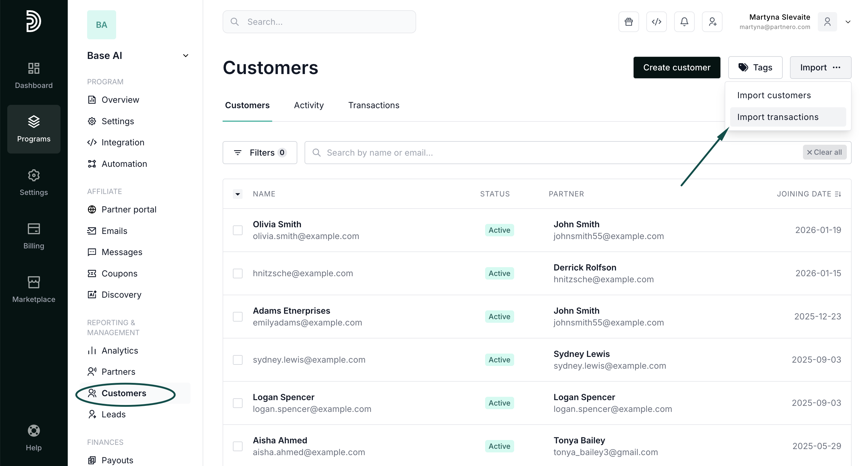Choose Import transactions from the menu
This screenshot has height=466, width=868.
pyautogui.click(x=778, y=117)
